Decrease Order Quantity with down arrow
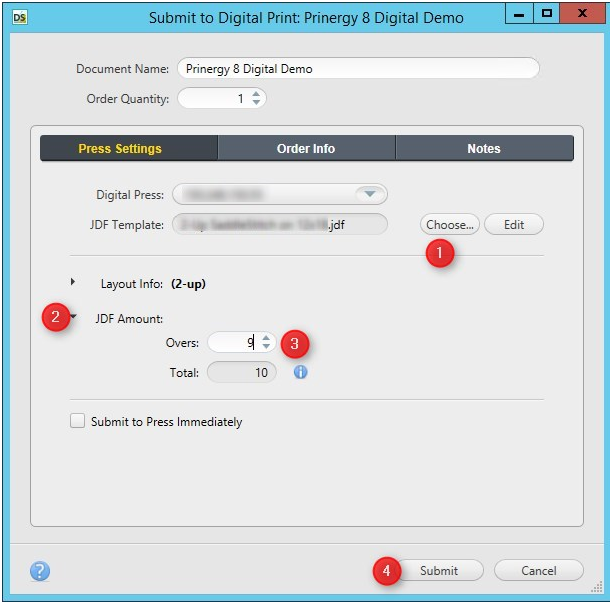 point(256,102)
